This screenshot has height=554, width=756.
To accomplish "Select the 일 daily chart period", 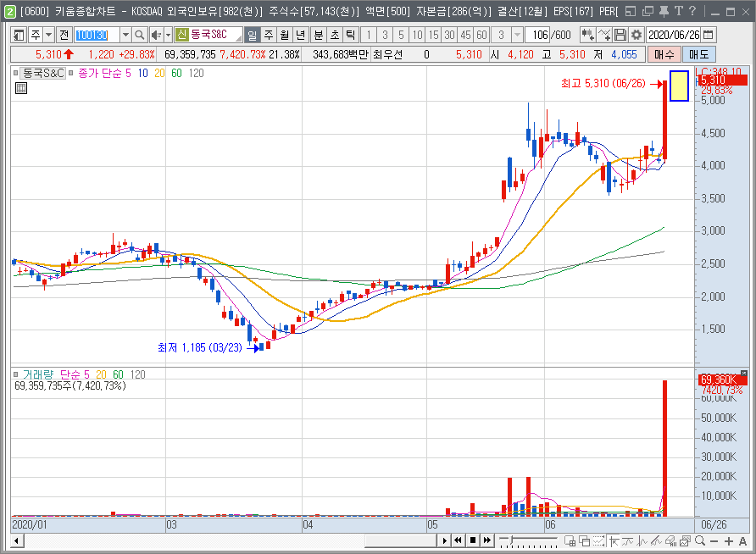I will point(253,35).
